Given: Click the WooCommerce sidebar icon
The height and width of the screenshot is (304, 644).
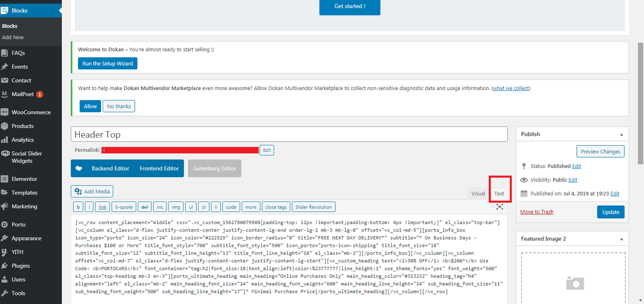Looking at the screenshot, I should [x=5, y=112].
